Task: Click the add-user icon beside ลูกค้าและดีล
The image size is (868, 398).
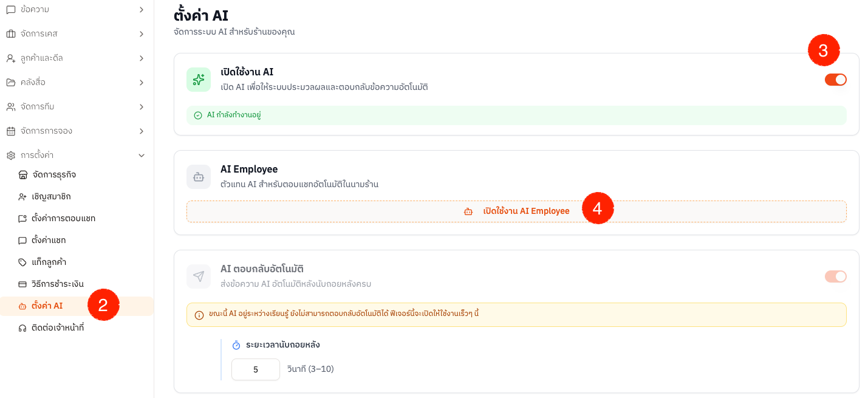Action: pos(11,58)
